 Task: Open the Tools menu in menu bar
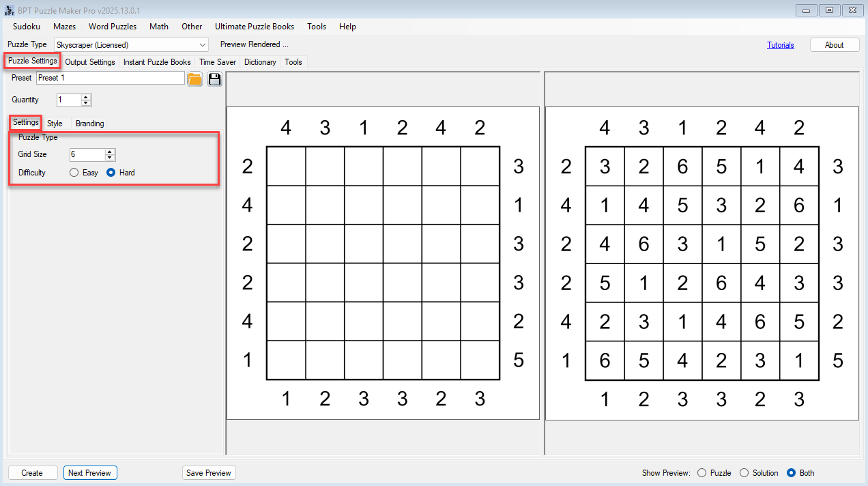317,27
